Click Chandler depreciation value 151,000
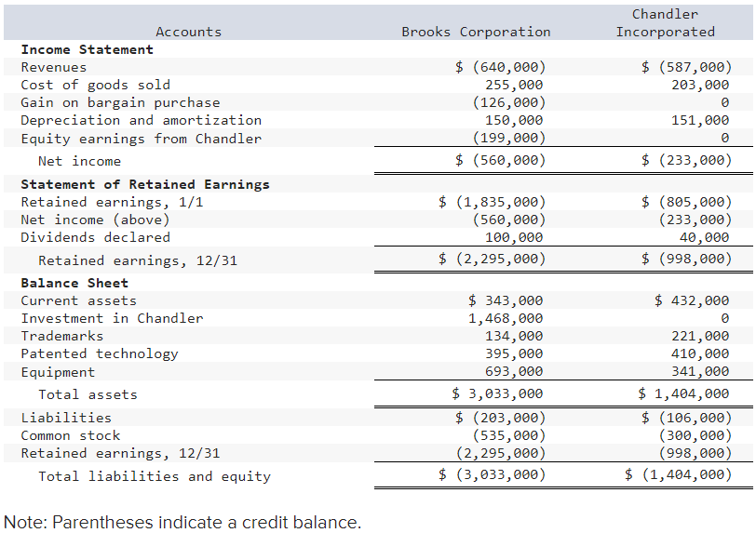The image size is (756, 533). 700,121
